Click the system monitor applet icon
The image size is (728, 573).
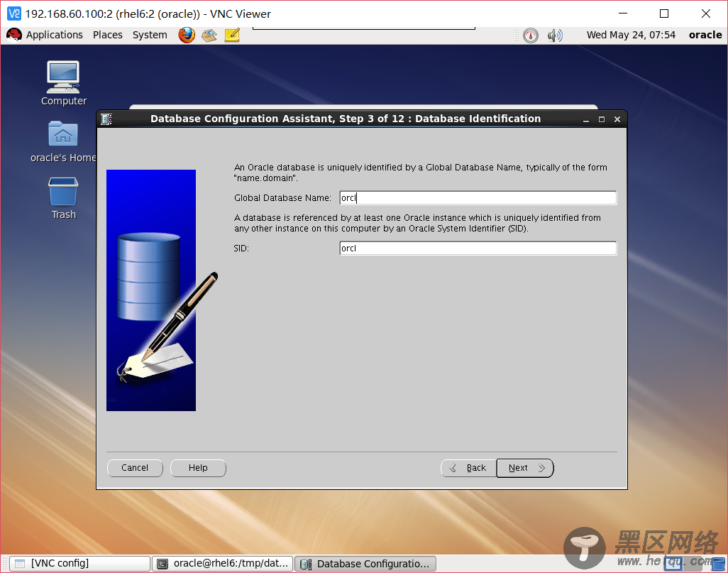(x=531, y=36)
